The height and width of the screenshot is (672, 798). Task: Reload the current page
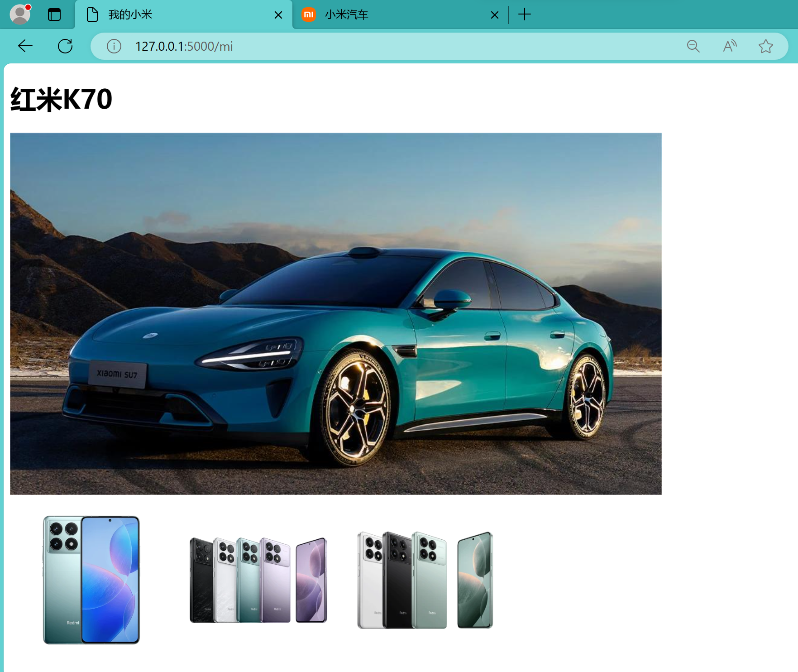tap(65, 46)
